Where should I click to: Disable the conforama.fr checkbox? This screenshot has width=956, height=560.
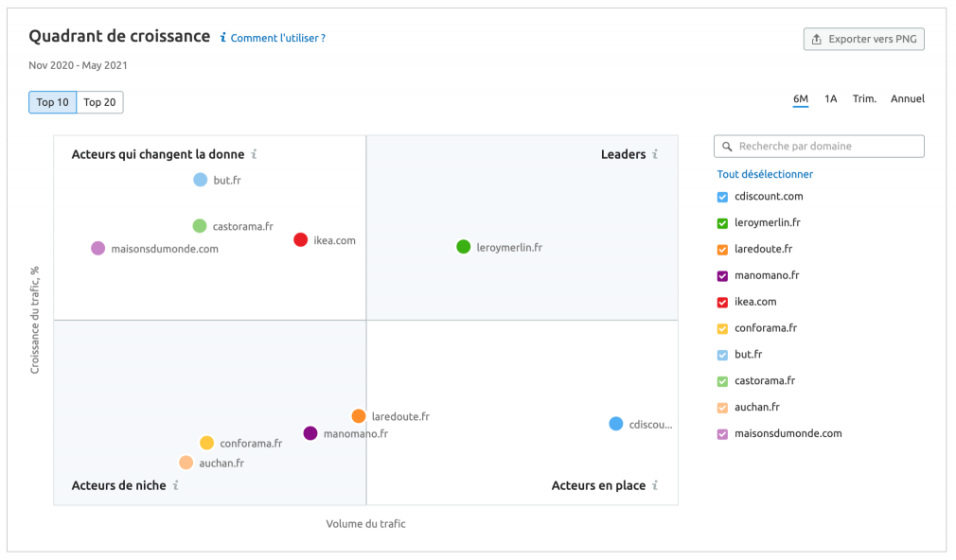[x=722, y=328]
